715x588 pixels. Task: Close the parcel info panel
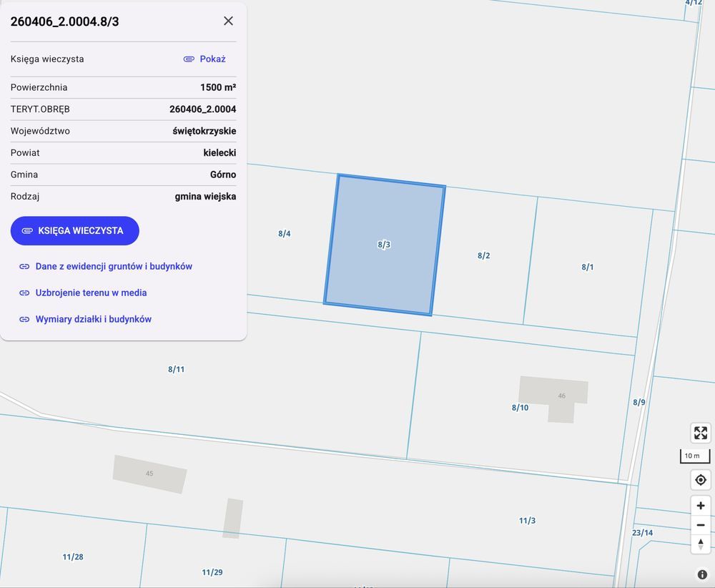(229, 21)
